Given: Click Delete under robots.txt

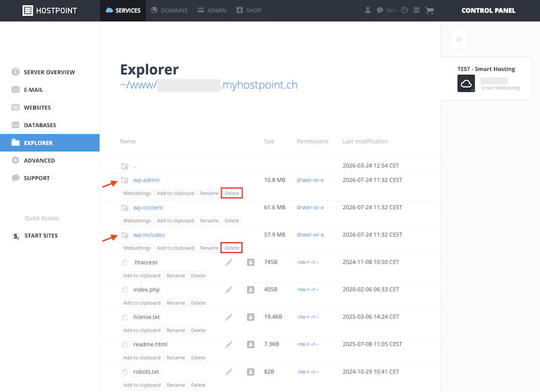Looking at the screenshot, I should click(198, 385).
